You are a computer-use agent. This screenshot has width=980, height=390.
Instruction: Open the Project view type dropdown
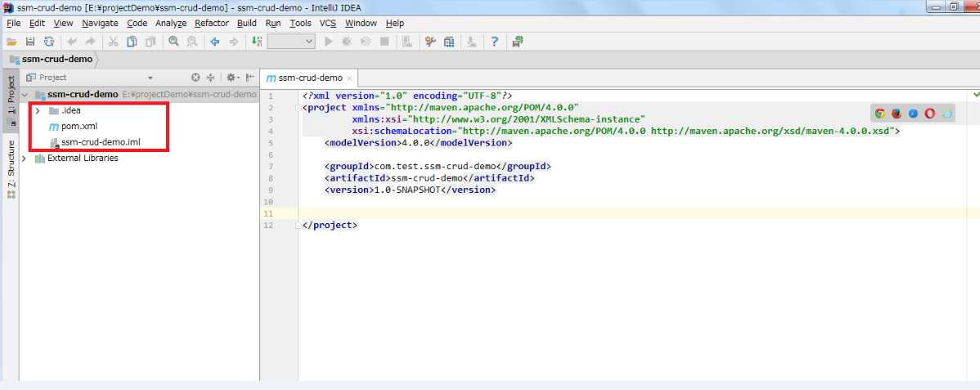150,78
